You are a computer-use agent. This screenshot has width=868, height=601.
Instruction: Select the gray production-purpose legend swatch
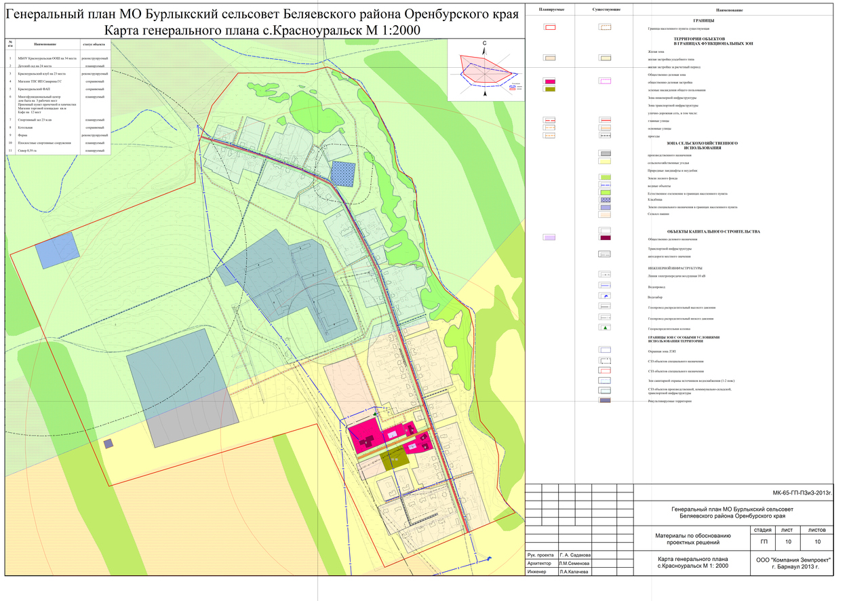tap(606, 154)
